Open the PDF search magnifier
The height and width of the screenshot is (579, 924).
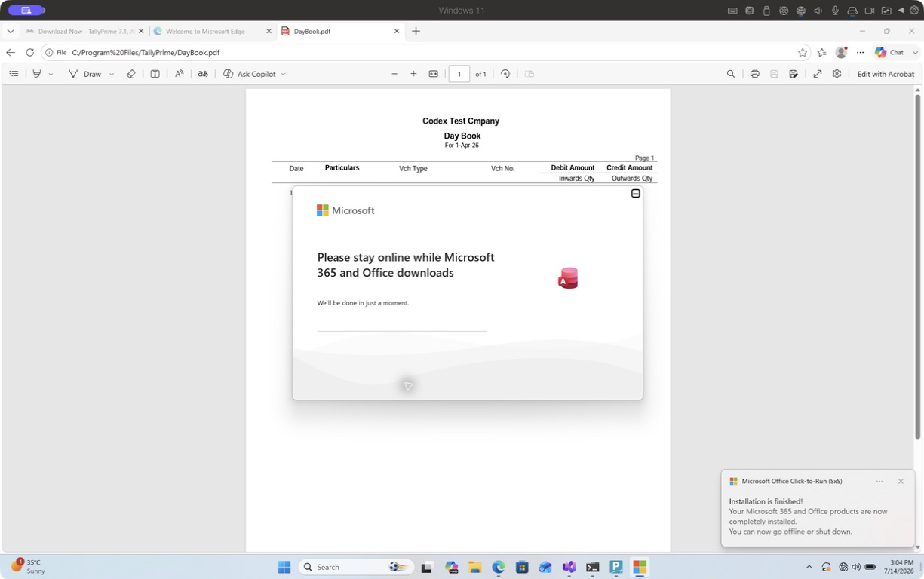click(730, 74)
